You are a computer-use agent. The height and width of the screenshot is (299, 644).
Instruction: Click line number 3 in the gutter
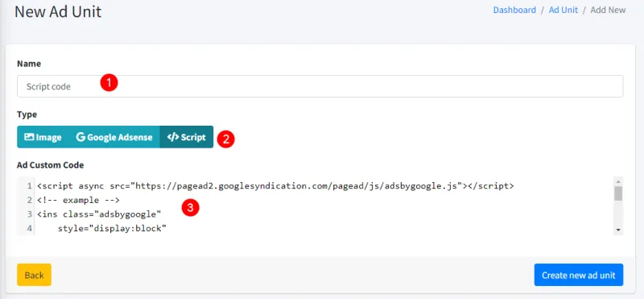point(29,214)
